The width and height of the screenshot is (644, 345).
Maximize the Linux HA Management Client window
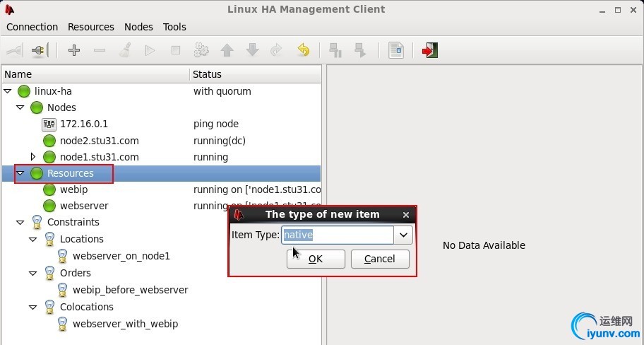pyautogui.click(x=618, y=10)
